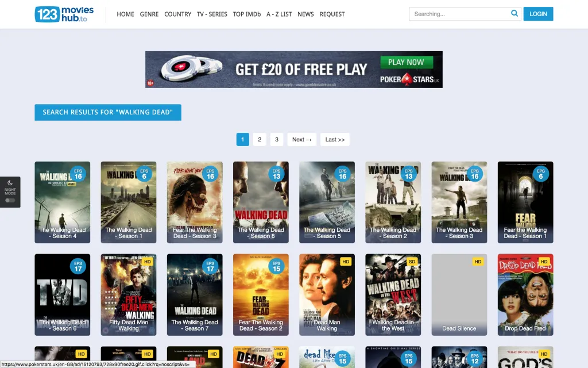Screen dimensions: 588x368
Task: Go to TV - SERIES section
Action: 212,14
